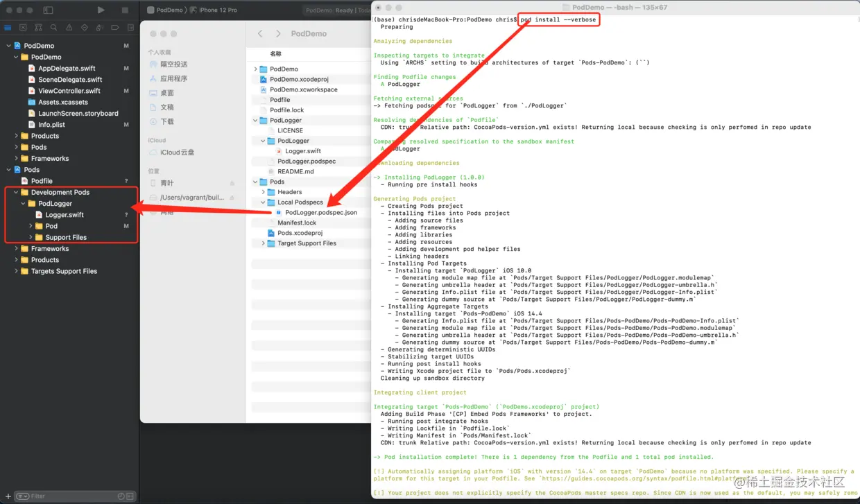Viewport: 860px width, 504px height.
Task: Toggle Xcode's navigator sidebar button
Action: coord(48,10)
